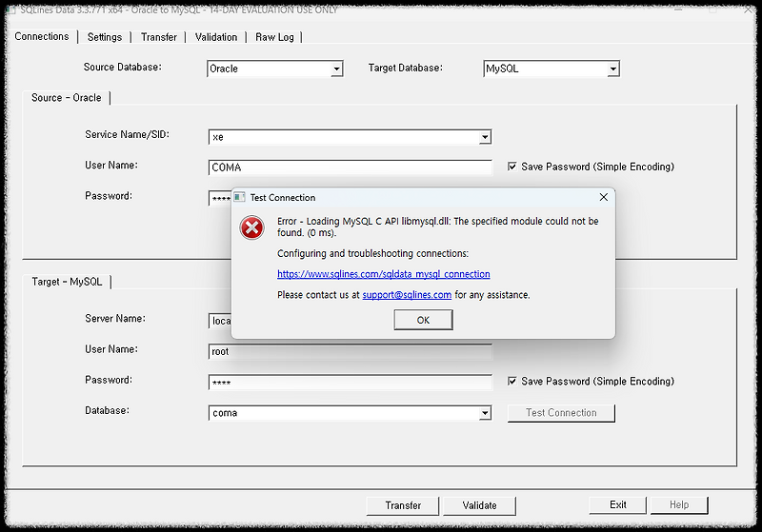This screenshot has height=532, width=762.
Task: Open the sqldata_mysql_connection troubleshooting link
Action: [x=384, y=274]
